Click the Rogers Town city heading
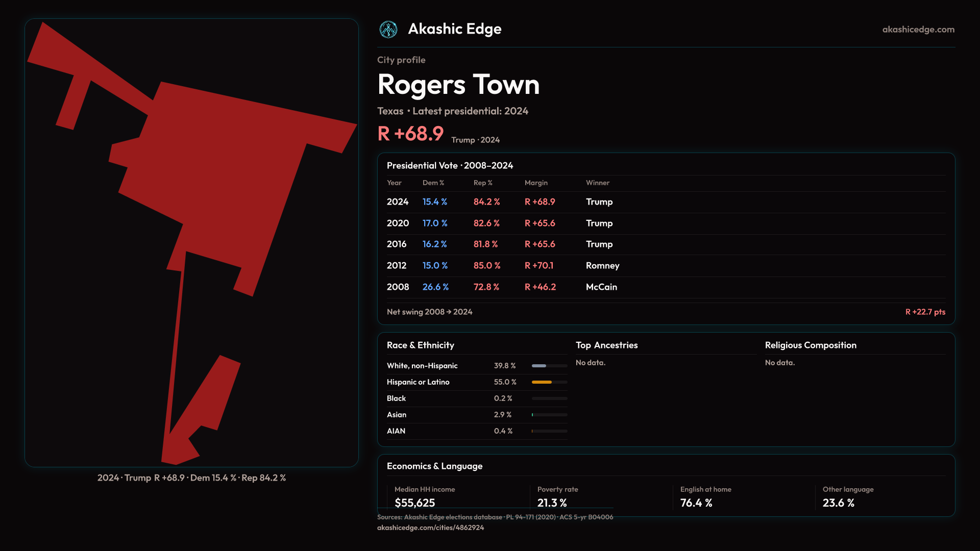This screenshot has width=980, height=551. tap(458, 85)
